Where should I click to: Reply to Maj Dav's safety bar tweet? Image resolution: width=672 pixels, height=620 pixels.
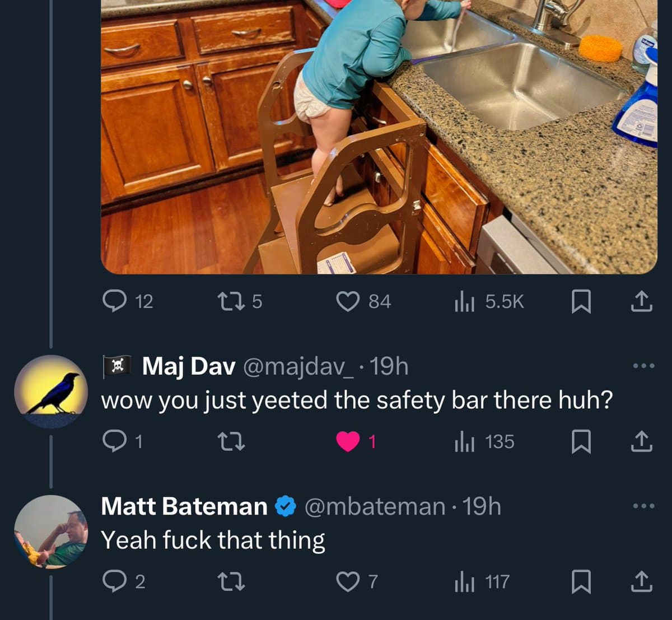pyautogui.click(x=115, y=442)
